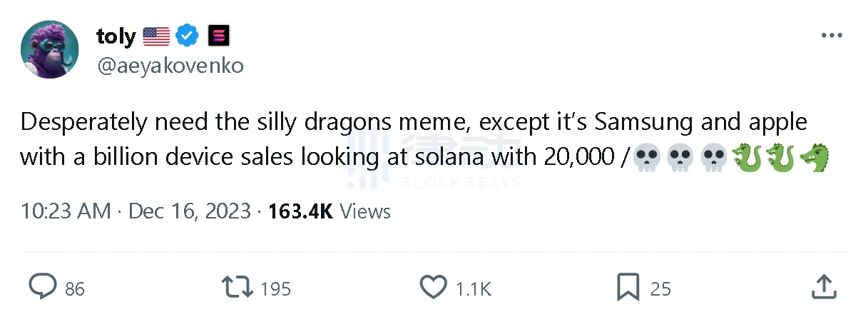Share the tweet via the upload arrow icon
The width and height of the screenshot is (868, 317).
point(824,287)
